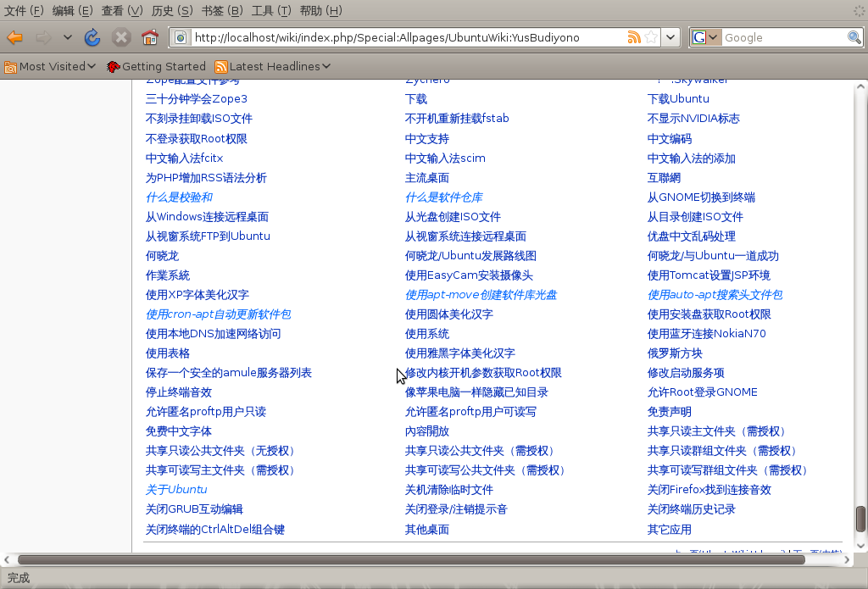Open the 为PHP增加RSS语法分析 link
Image resolution: width=868 pixels, height=589 pixels.
206,178
